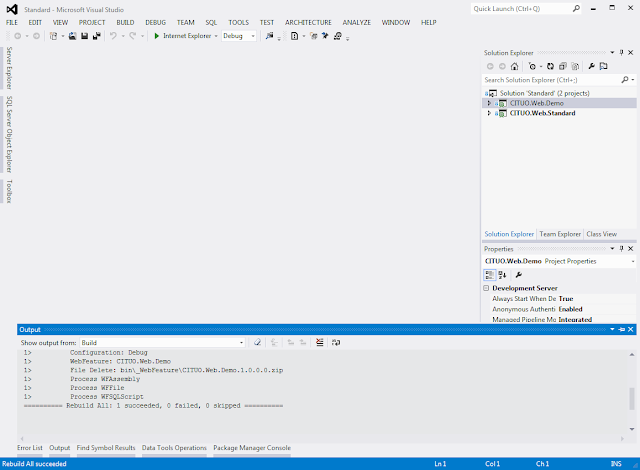
Task: Click the new document page icon
Action: pyautogui.click(x=294, y=36)
